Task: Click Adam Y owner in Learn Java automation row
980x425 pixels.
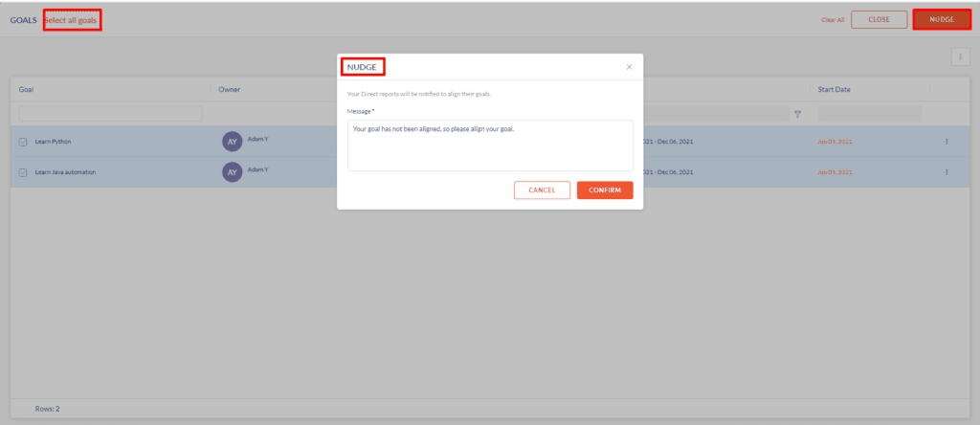Action: (x=257, y=169)
